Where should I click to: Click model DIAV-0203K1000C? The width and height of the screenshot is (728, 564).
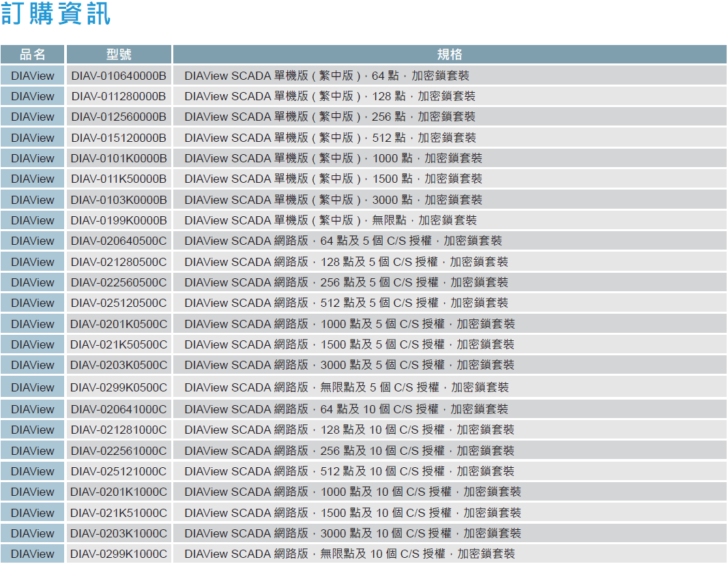pos(119,533)
